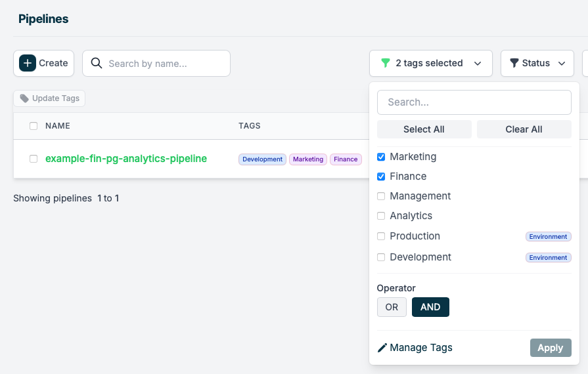Click the Apply button

click(x=551, y=348)
